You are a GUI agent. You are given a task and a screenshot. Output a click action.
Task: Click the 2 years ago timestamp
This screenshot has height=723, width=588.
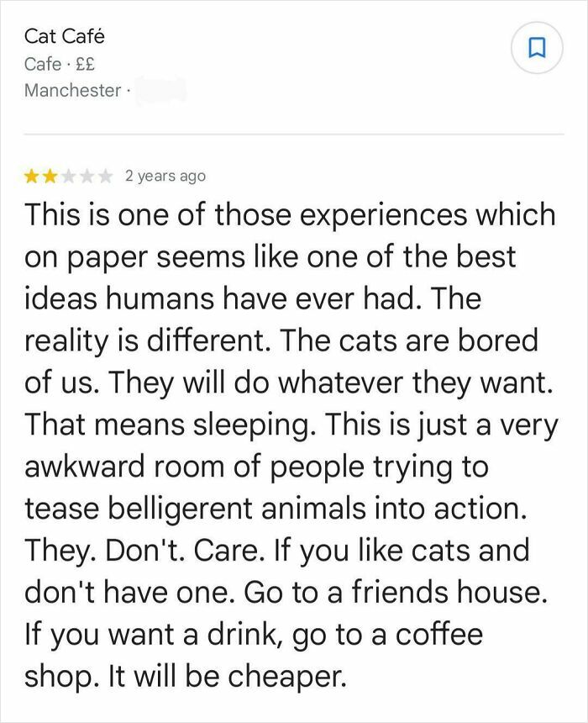coord(165,175)
